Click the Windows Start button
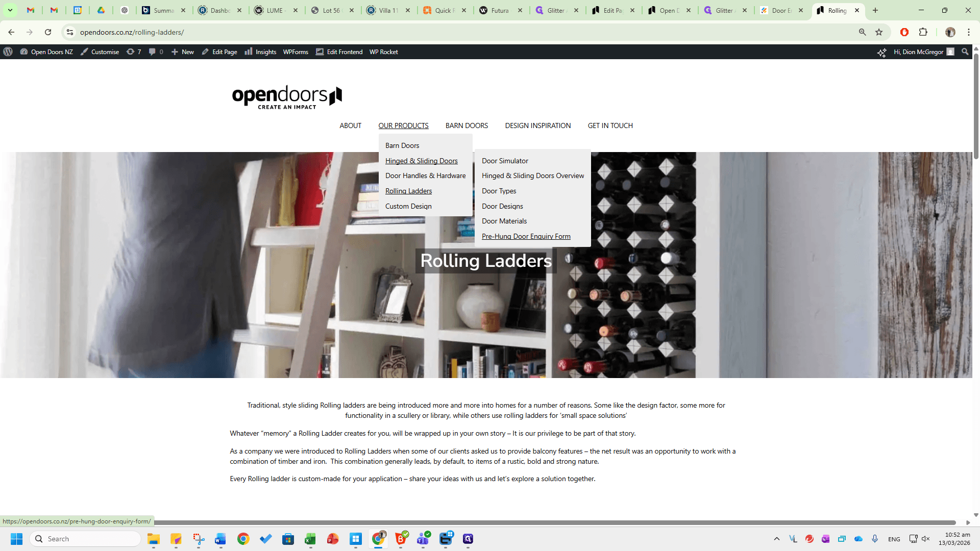The width and height of the screenshot is (980, 551). coord(16,539)
